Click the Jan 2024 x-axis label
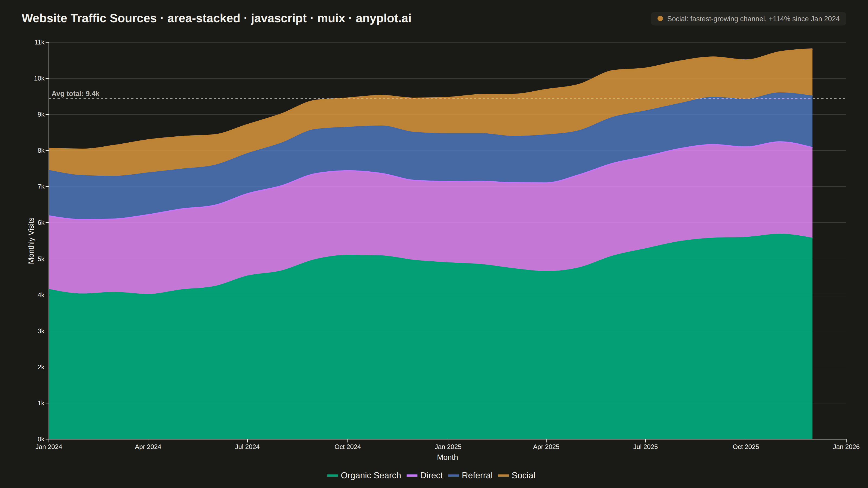Viewport: 868px width, 488px height. point(49,447)
